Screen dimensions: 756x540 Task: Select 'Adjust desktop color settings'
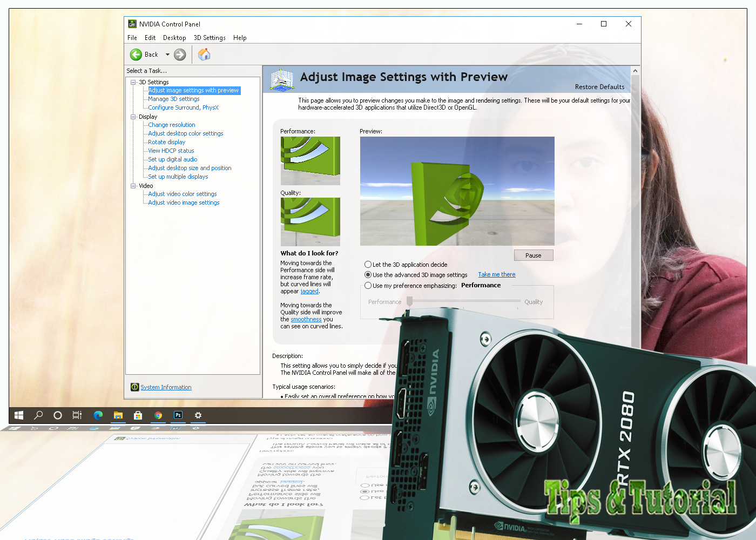[186, 133]
